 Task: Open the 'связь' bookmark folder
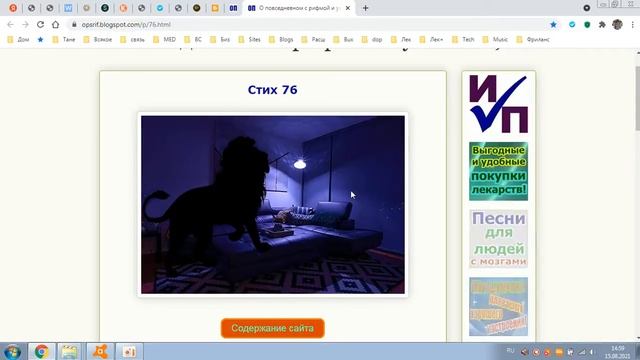[x=133, y=40]
